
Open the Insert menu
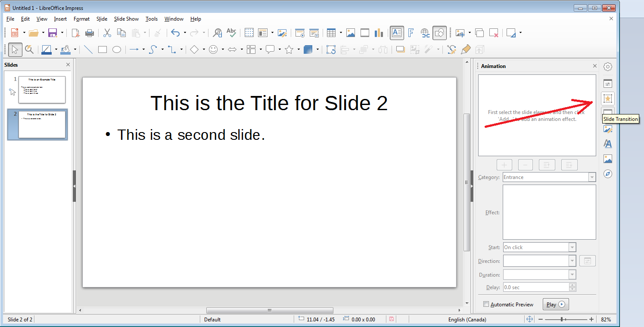(60, 19)
